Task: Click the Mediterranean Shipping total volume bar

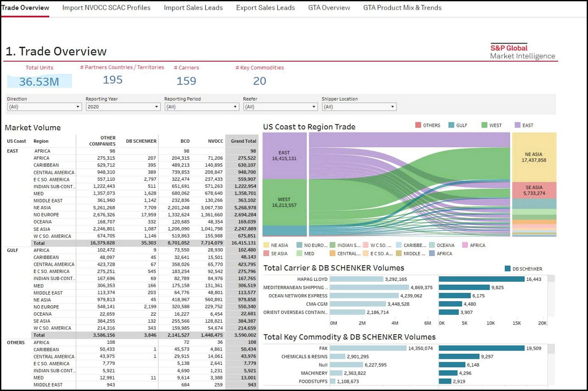Action: pos(369,287)
